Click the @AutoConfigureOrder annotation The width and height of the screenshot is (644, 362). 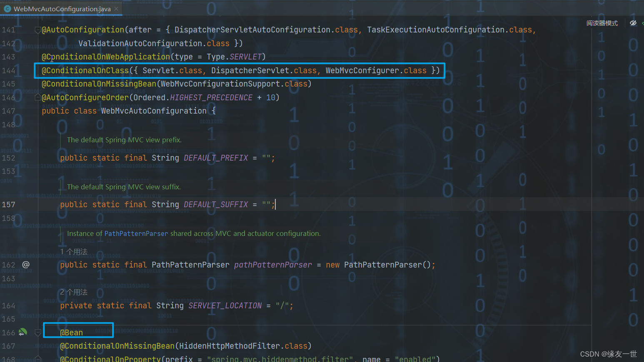[x=85, y=98]
